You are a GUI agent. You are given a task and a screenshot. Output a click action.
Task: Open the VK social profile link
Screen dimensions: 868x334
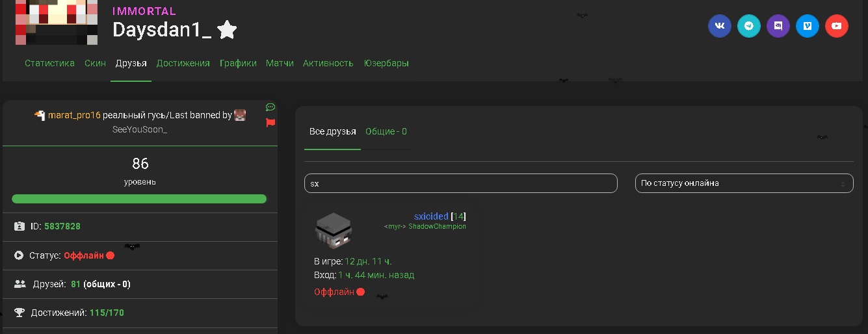720,26
